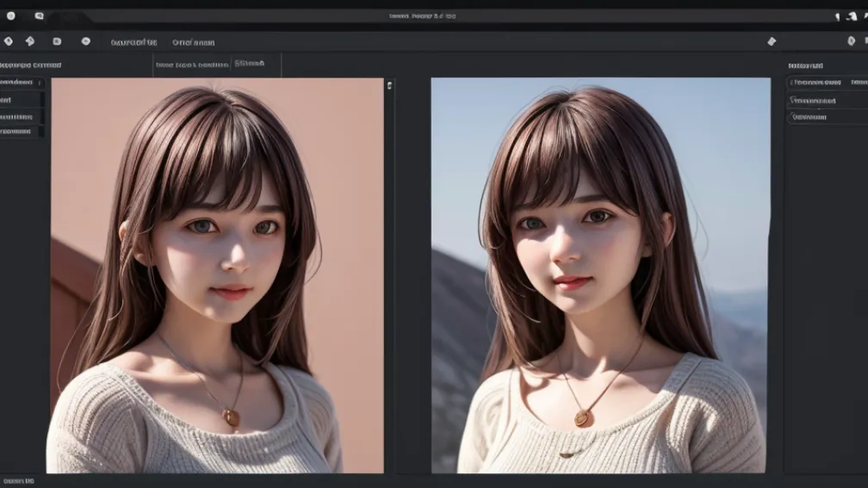Open the second text menu in the toolbar
Viewport: 868px width, 488px height.
193,43
